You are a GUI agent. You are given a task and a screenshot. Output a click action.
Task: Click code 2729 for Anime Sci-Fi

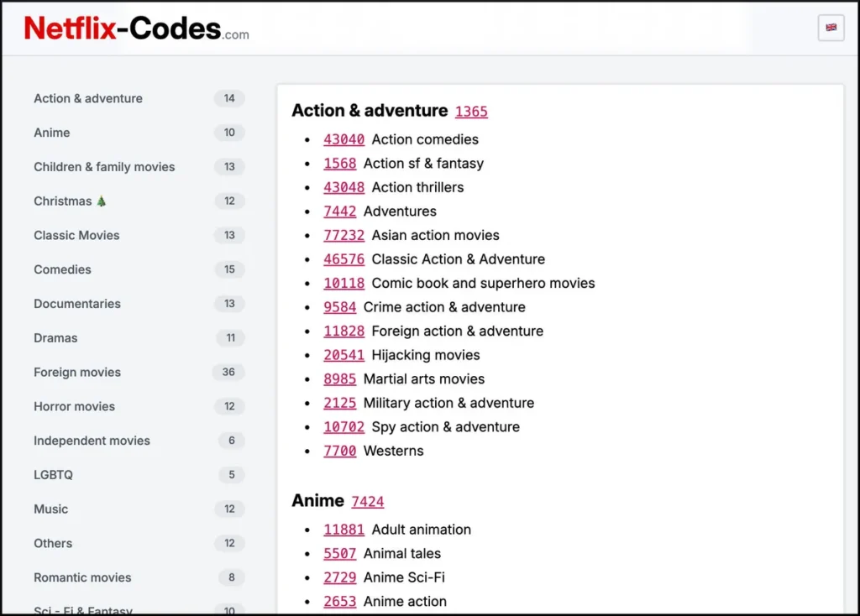pos(339,577)
